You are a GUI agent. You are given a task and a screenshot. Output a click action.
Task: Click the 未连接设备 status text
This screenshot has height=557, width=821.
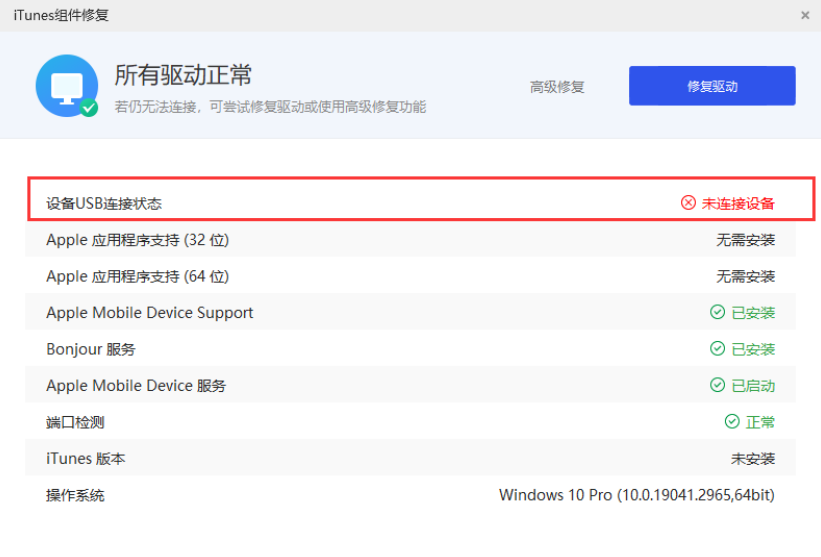[x=738, y=204]
